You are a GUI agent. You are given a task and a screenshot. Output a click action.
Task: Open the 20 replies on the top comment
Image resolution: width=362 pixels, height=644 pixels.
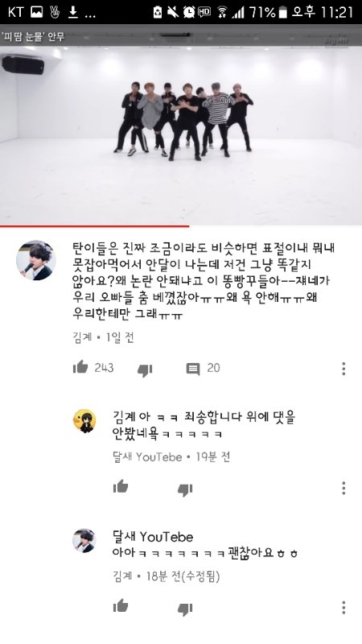pyautogui.click(x=203, y=368)
